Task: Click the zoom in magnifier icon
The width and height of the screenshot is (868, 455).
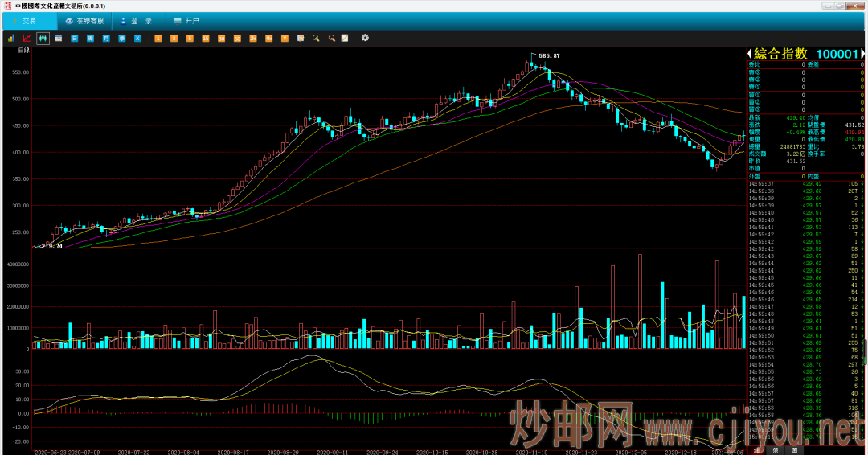Action: tap(316, 38)
